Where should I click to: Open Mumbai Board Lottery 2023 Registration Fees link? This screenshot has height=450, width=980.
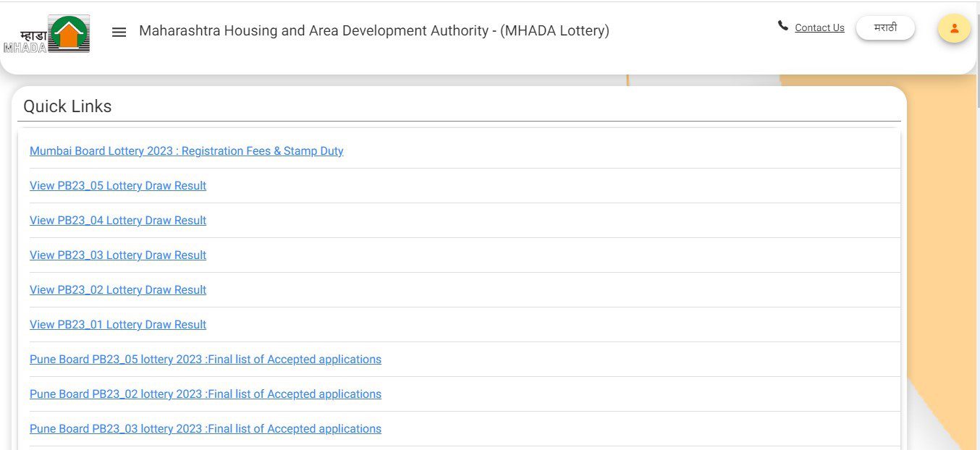187,150
